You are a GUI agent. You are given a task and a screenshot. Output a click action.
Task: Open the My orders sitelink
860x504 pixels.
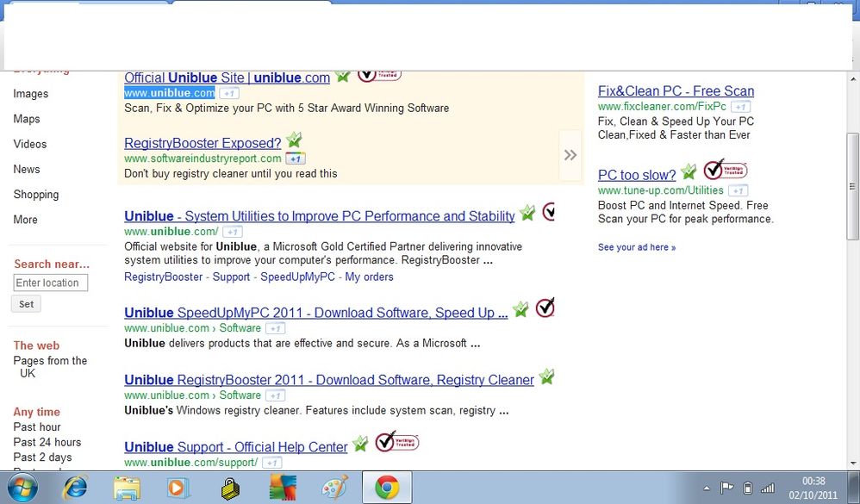coord(369,277)
